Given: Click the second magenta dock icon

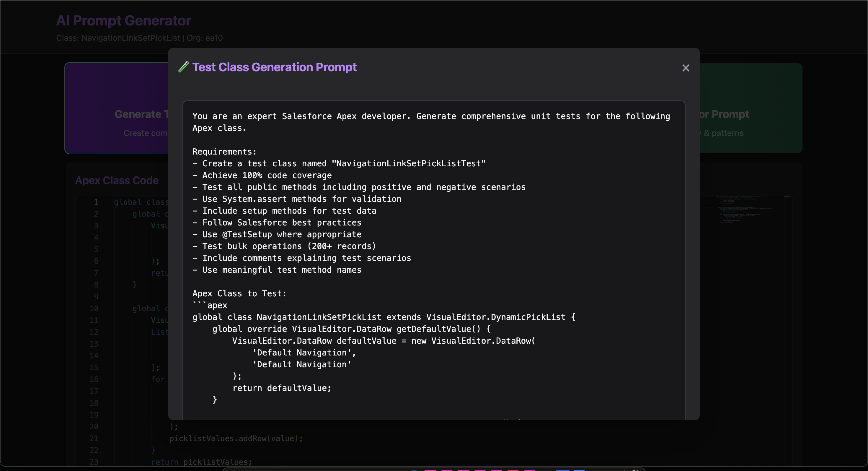Looking at the screenshot, I should pyautogui.click(x=447, y=470).
